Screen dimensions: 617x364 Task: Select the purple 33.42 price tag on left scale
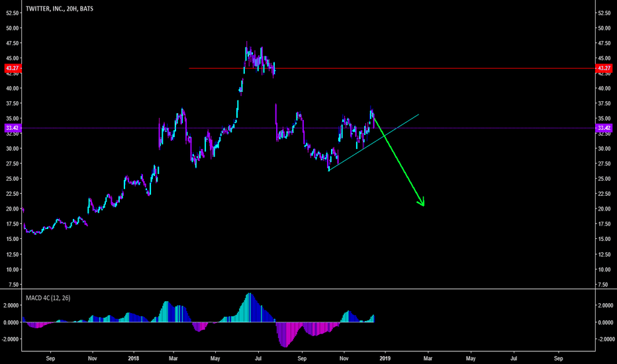point(12,128)
